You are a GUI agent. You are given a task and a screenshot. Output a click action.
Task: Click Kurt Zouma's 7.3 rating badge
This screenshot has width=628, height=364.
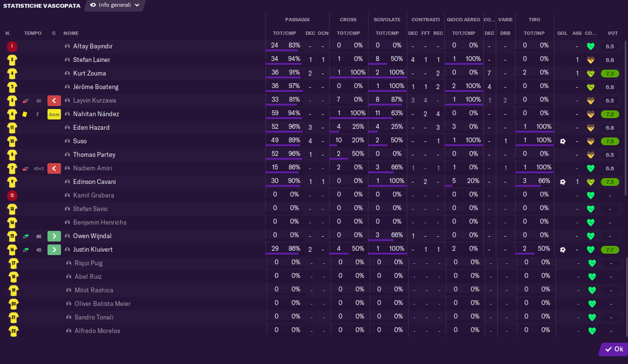[610, 74]
